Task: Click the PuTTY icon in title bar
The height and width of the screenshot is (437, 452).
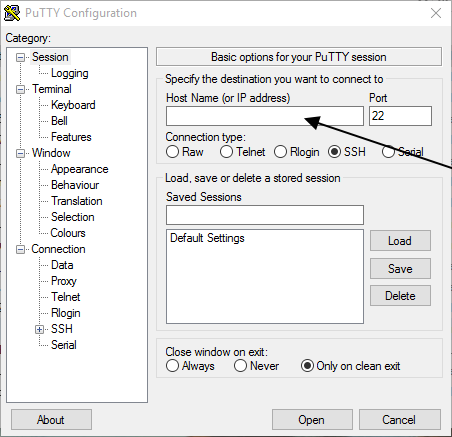Action: pos(12,13)
